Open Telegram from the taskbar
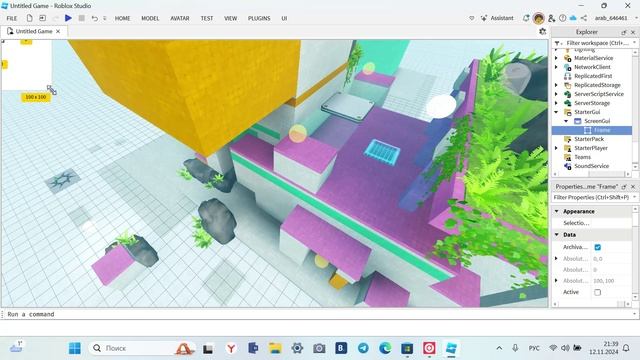Viewport: 640px width, 360px height. (x=363, y=348)
